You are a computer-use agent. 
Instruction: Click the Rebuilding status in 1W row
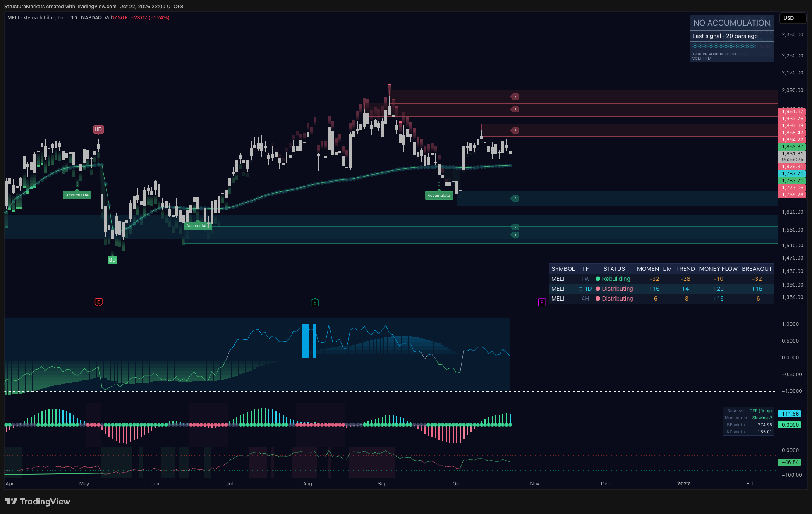(x=616, y=279)
